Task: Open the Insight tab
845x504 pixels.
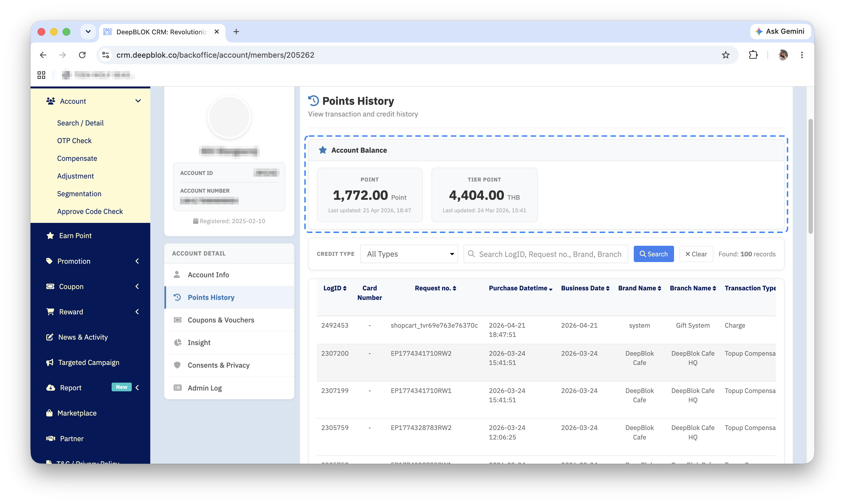Action: pos(229,342)
